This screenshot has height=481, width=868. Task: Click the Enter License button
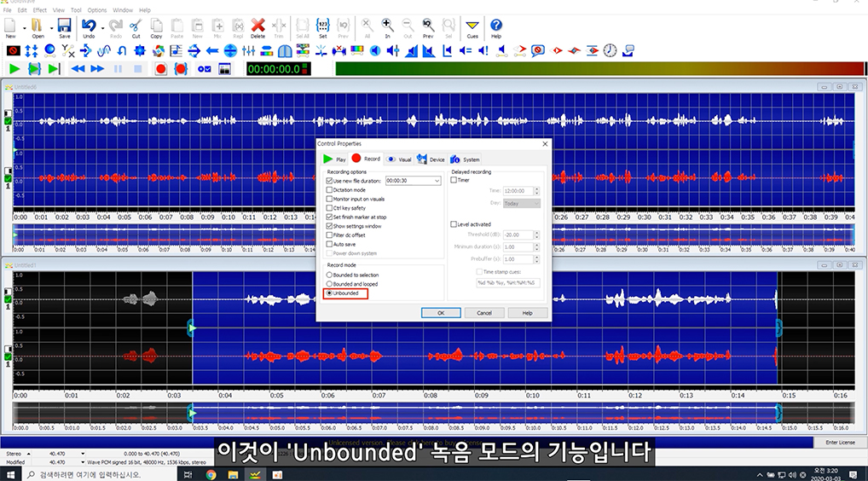click(840, 443)
